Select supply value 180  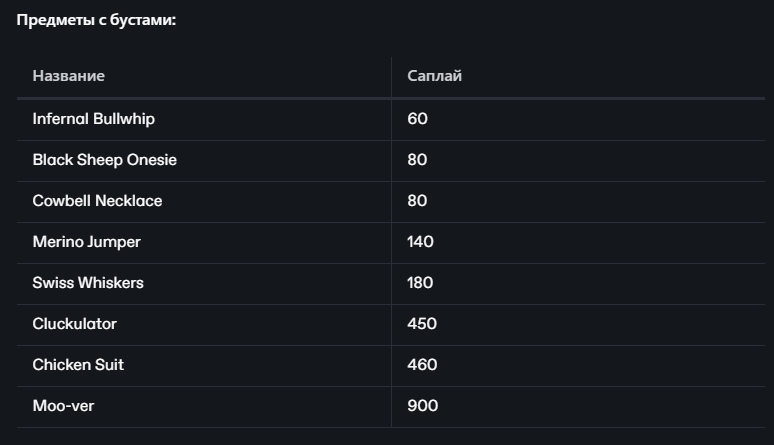(420, 283)
